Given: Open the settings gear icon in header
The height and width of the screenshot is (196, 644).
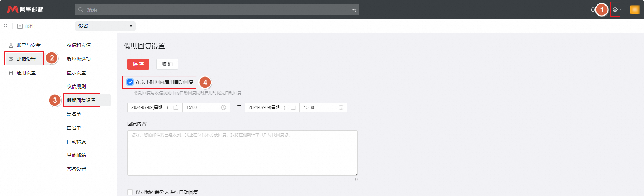Looking at the screenshot, I should [615, 10].
